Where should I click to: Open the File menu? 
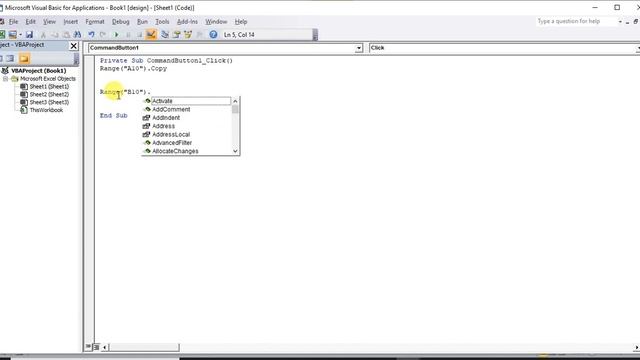coord(13,22)
